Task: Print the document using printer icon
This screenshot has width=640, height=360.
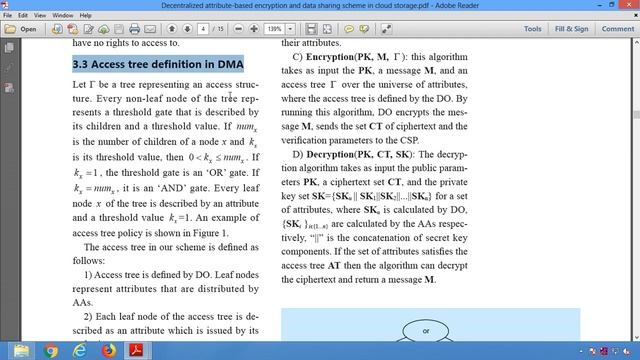Action: pyautogui.click(x=134, y=29)
